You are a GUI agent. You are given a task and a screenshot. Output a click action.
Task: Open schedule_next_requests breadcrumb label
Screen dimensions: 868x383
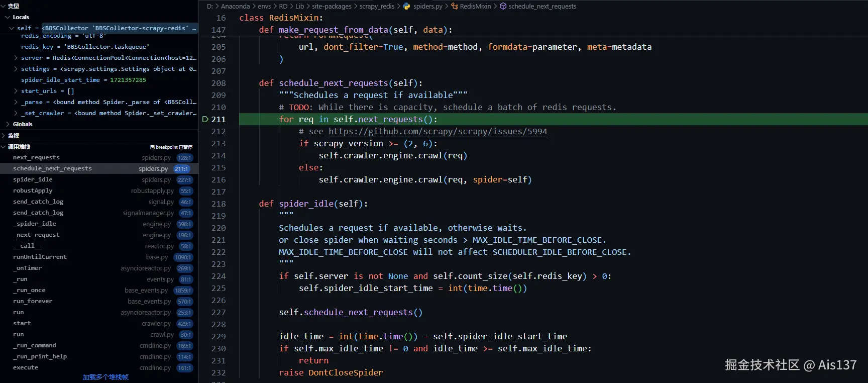point(542,6)
